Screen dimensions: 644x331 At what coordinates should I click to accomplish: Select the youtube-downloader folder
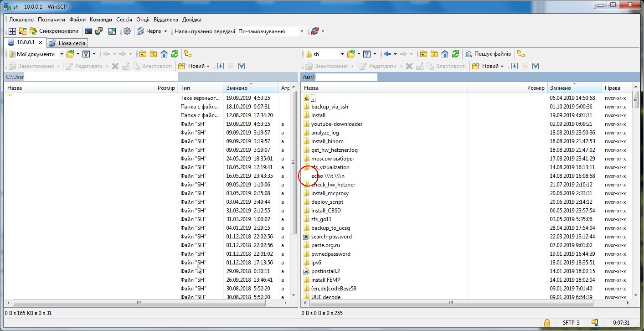point(336,124)
